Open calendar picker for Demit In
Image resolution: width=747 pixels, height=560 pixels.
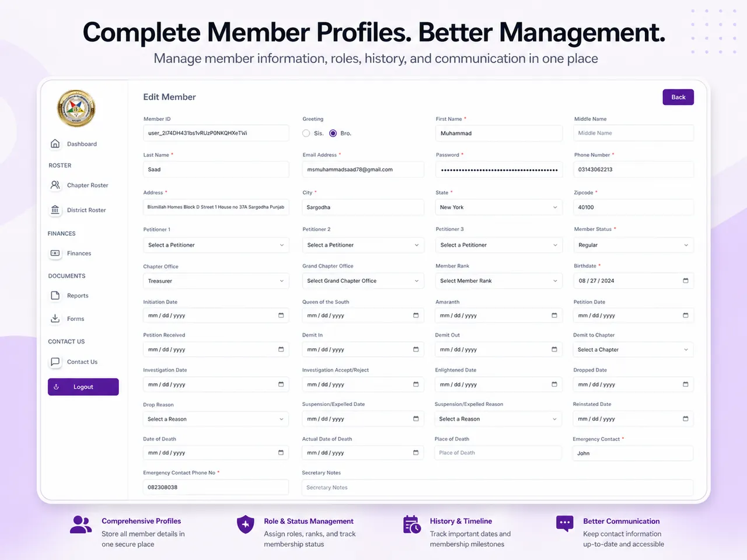click(x=416, y=349)
